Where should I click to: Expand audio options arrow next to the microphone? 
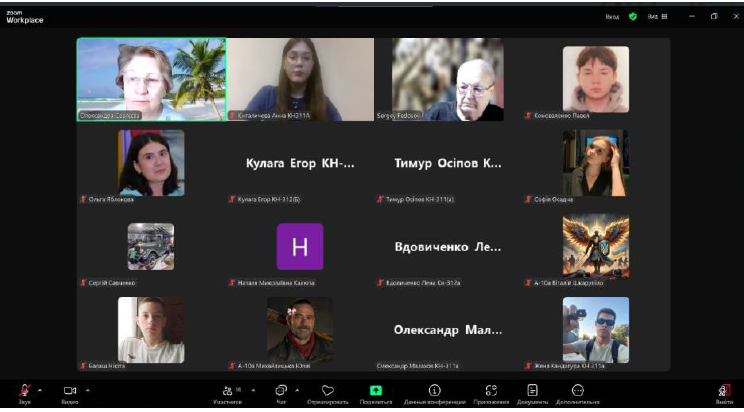click(40, 391)
